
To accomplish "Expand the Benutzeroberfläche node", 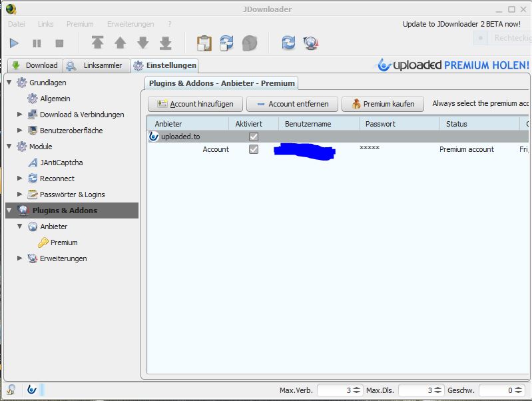I will click(20, 131).
